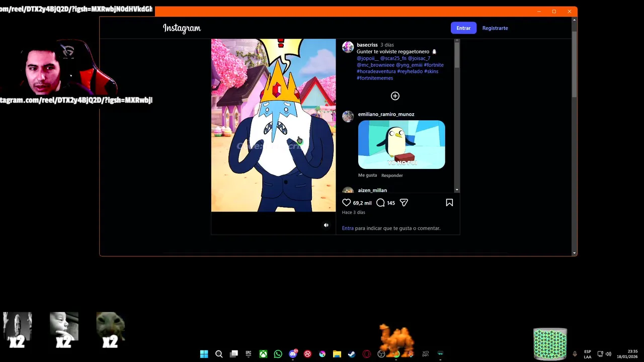This screenshot has height=362, width=644.
Task: Open the basecriss username link
Action: [x=367, y=45]
